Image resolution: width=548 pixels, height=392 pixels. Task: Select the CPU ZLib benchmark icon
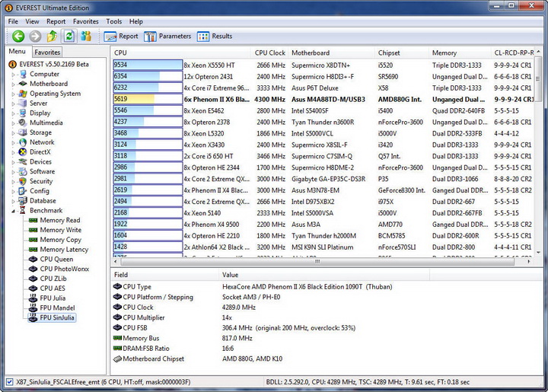click(x=33, y=279)
